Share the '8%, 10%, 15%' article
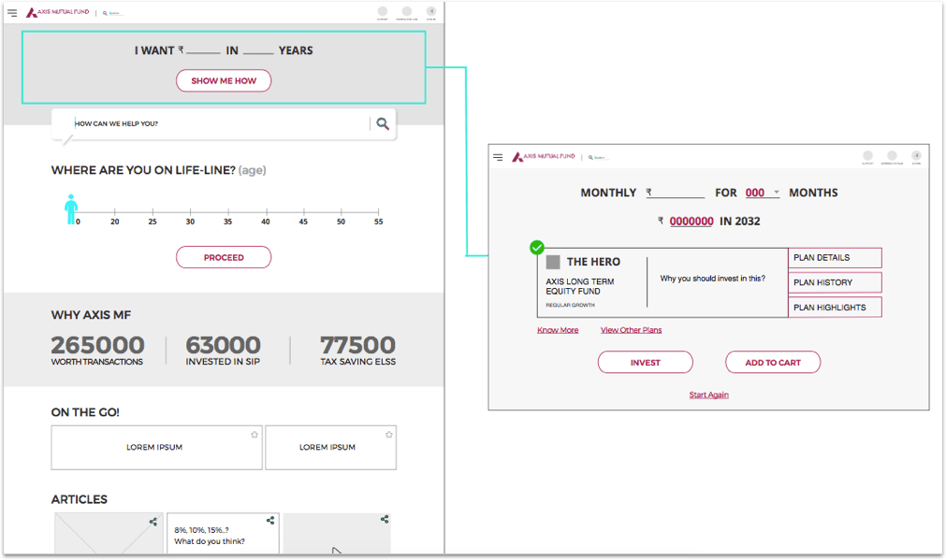 pos(270,521)
